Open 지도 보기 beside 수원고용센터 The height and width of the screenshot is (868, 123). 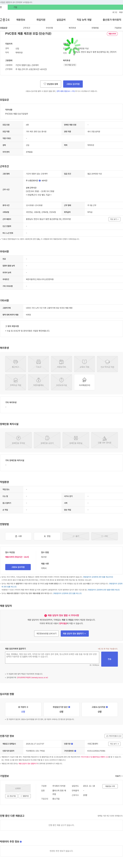coord(114,744)
